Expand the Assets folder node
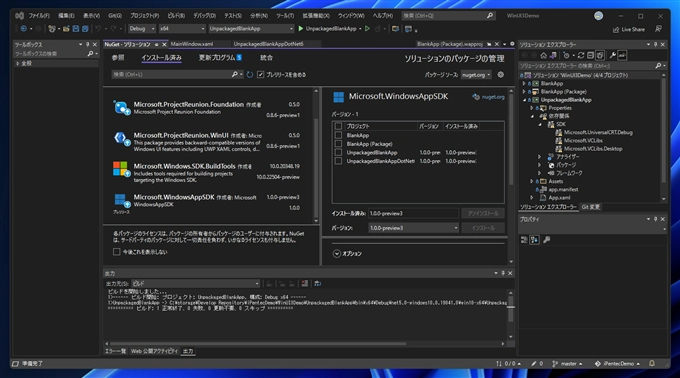Image resolution: width=680 pixels, height=378 pixels. tap(532, 181)
